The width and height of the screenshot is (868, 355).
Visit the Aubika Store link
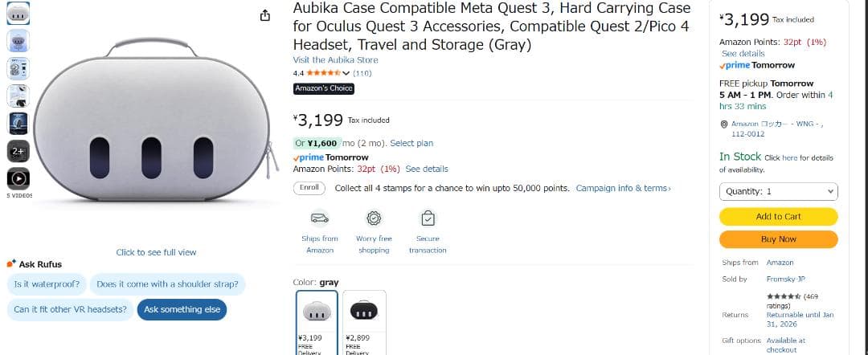[x=335, y=60]
